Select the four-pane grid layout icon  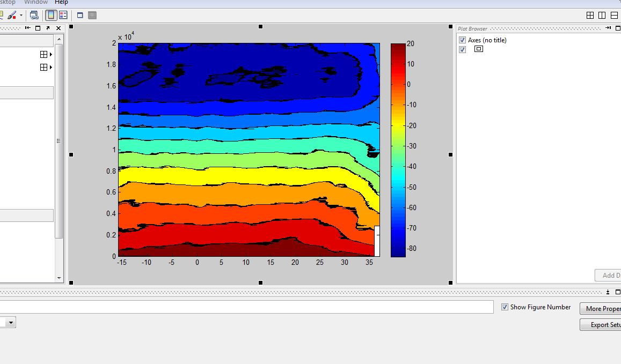click(x=590, y=16)
